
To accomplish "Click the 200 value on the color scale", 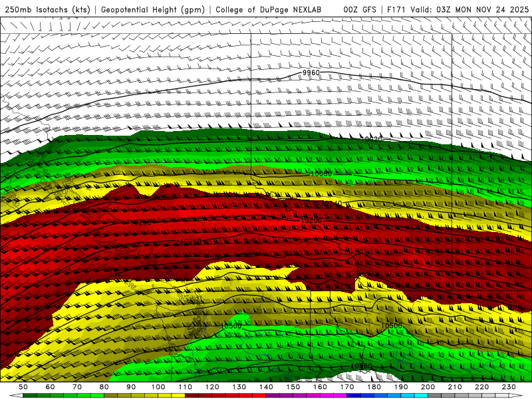I will click(428, 387).
